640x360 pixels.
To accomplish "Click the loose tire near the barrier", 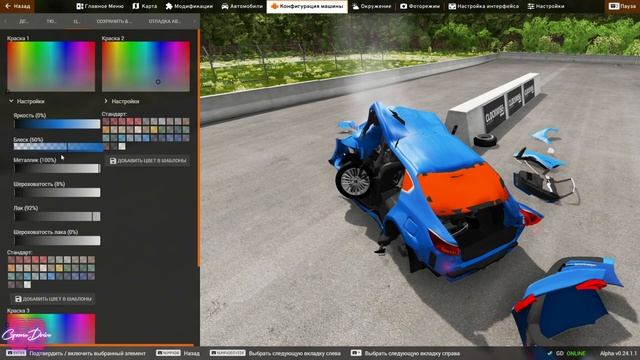I will [x=485, y=140].
